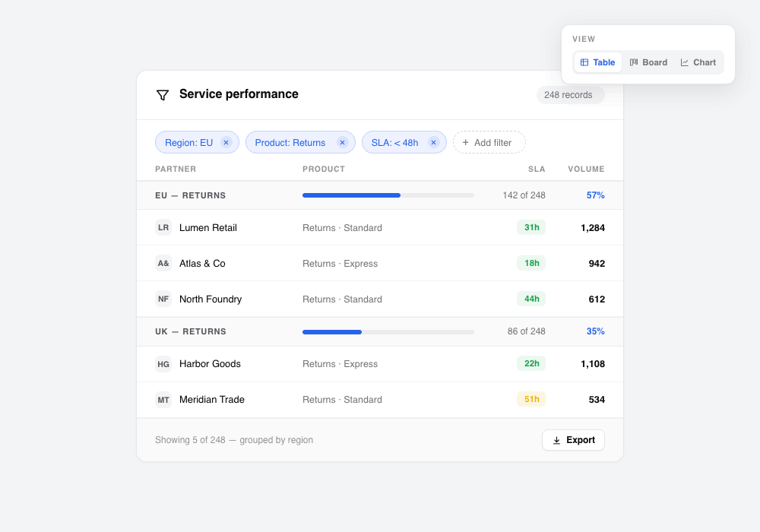The width and height of the screenshot is (760, 532).
Task: Sort by the Volume column header
Action: (x=586, y=169)
